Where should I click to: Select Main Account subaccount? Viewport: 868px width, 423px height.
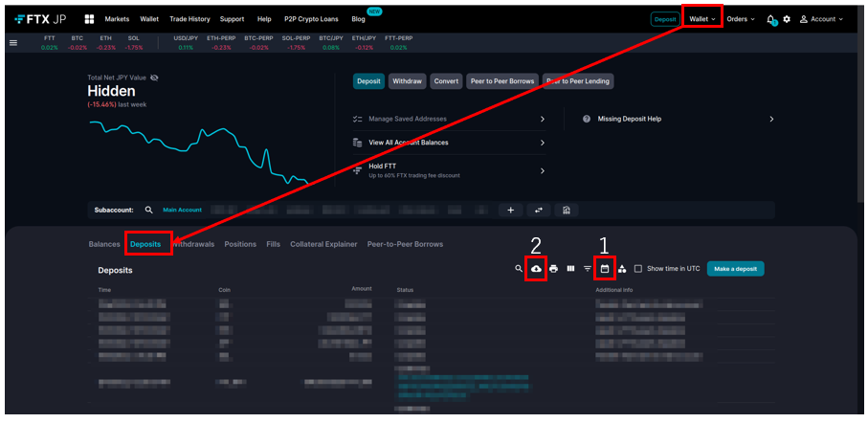[182, 211]
